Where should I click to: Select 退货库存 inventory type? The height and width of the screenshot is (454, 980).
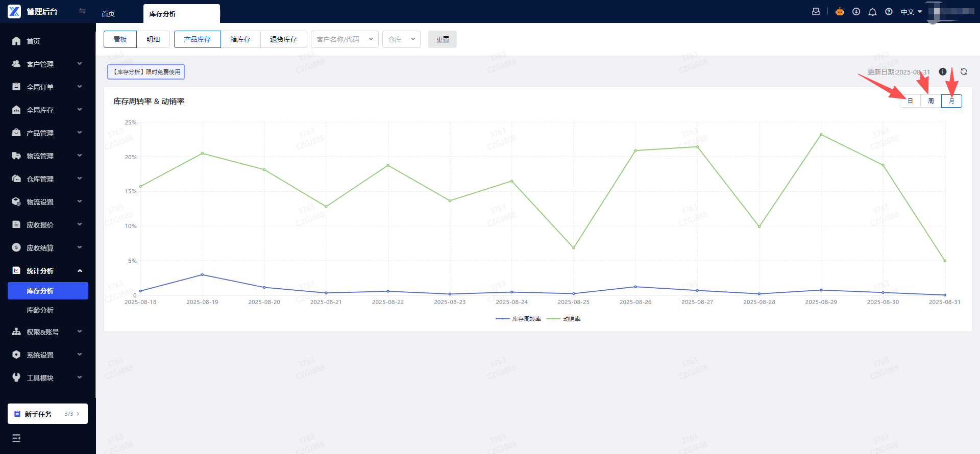[x=283, y=39]
